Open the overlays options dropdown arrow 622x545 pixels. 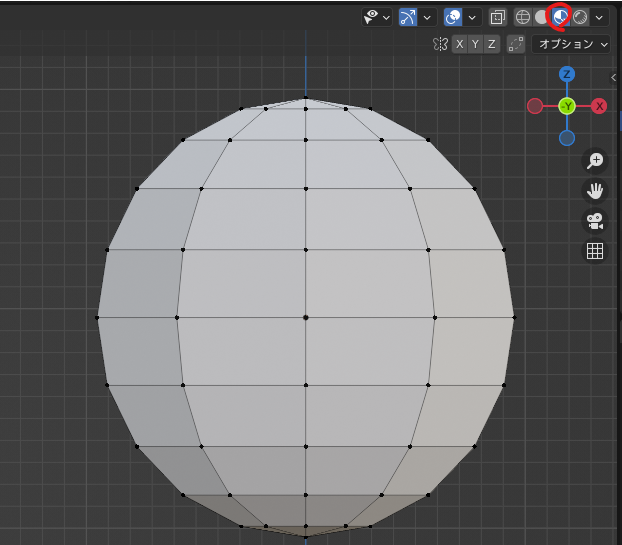point(472,17)
